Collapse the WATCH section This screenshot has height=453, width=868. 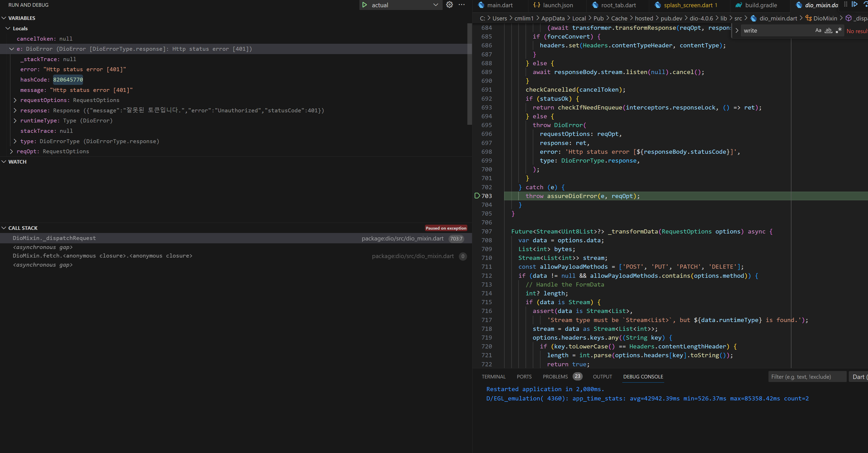pos(4,162)
